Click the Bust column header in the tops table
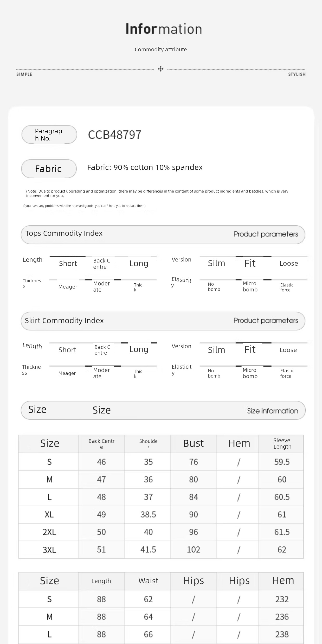 pos(193,443)
